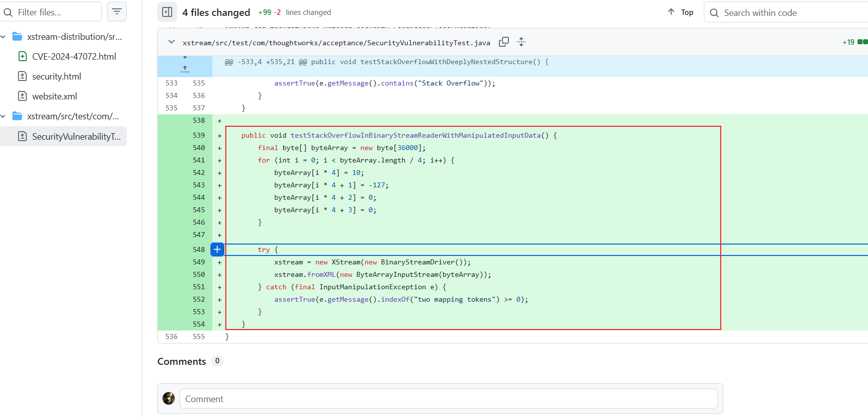This screenshot has height=417, width=868.
Task: Select security.html in the file tree
Action: coord(56,77)
